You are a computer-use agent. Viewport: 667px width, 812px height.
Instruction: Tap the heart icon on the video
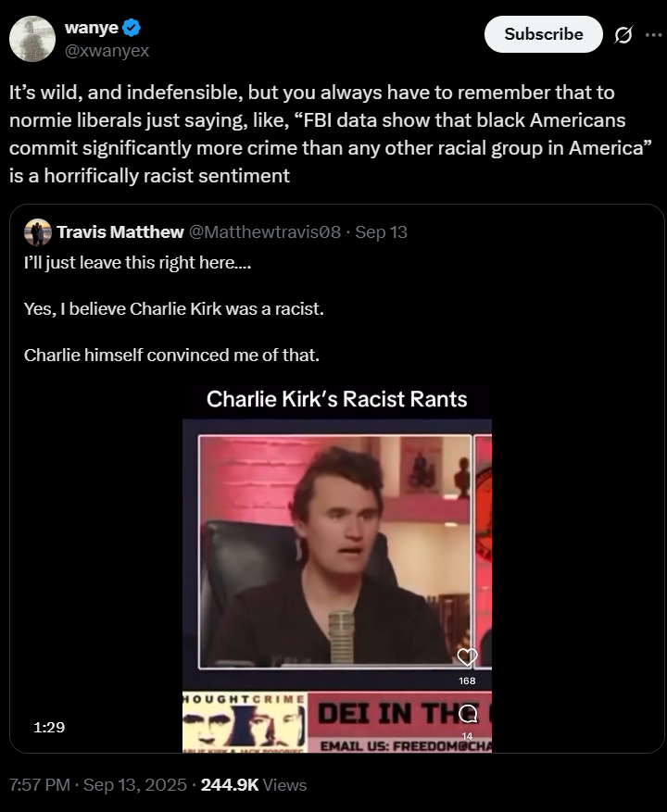pos(468,657)
